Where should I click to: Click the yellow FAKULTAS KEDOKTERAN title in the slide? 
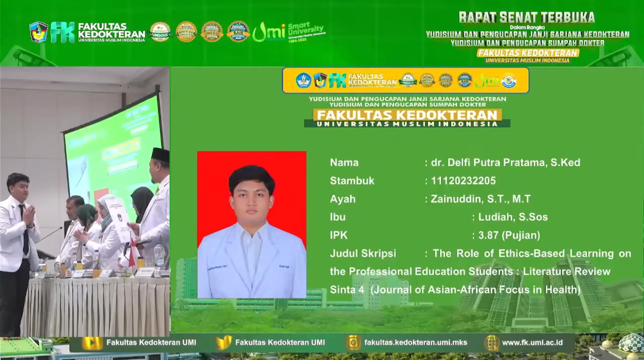pos(407,115)
